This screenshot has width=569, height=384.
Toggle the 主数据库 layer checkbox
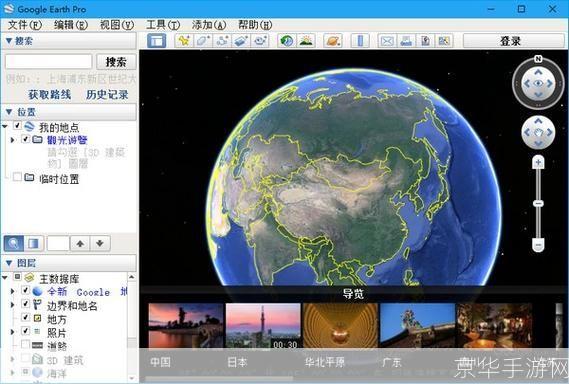coord(17,277)
